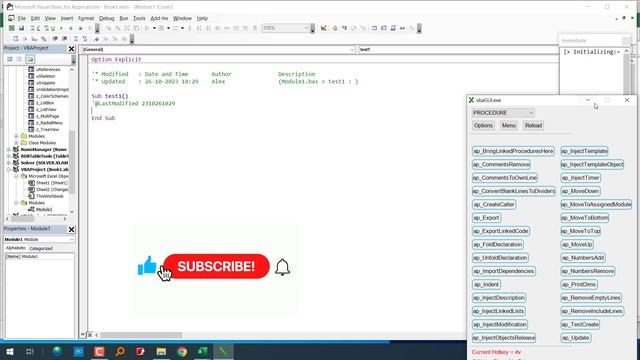Click the Edge browser taskbar icon

tap(57, 351)
